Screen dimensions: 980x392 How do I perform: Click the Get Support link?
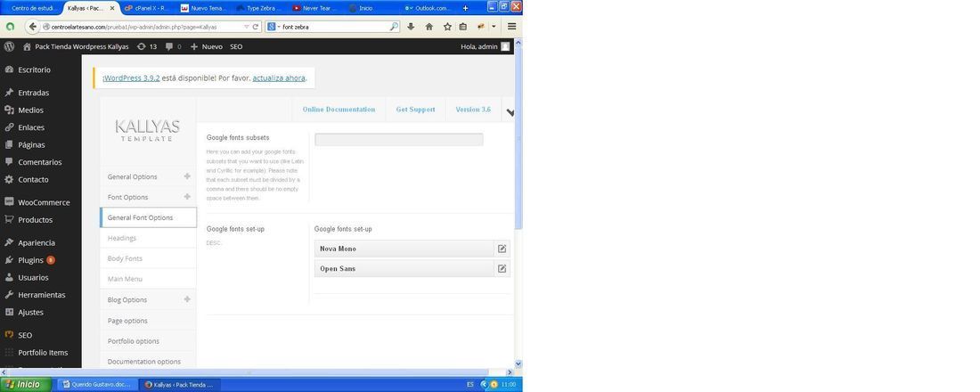click(x=416, y=110)
